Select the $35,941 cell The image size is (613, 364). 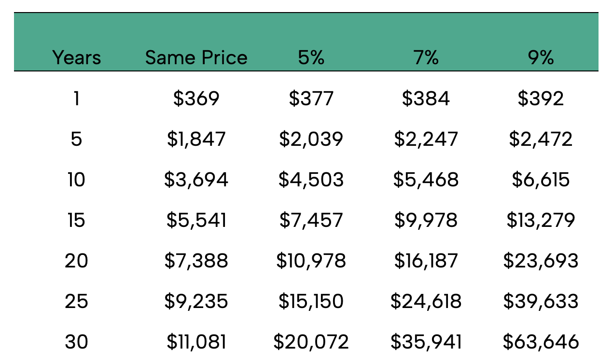(426, 342)
